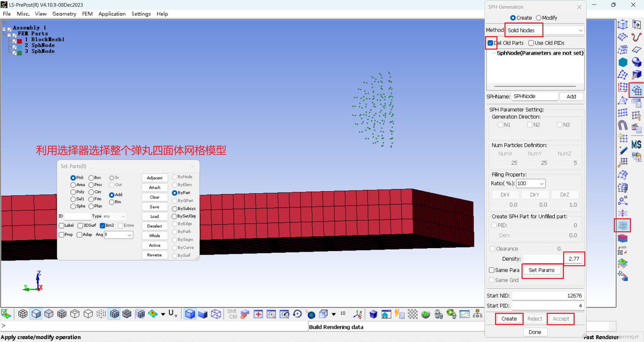Click the SPHName text field

pyautogui.click(x=535, y=97)
